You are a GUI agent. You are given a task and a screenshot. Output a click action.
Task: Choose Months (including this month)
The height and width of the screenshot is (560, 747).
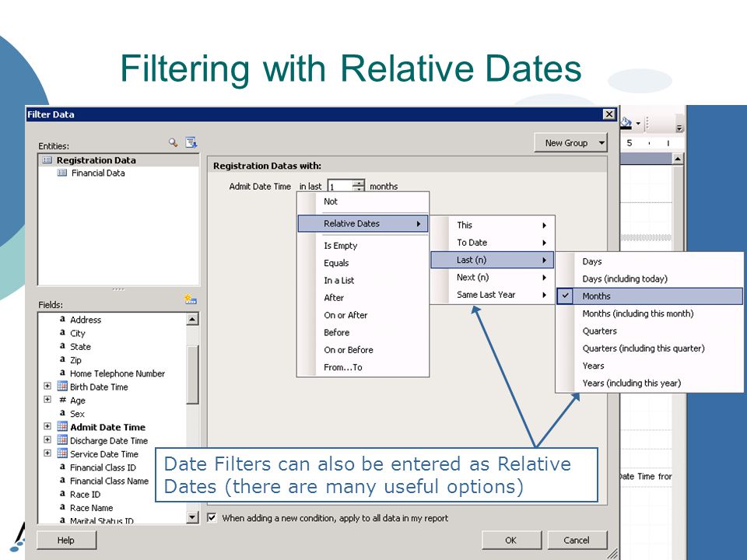650,313
